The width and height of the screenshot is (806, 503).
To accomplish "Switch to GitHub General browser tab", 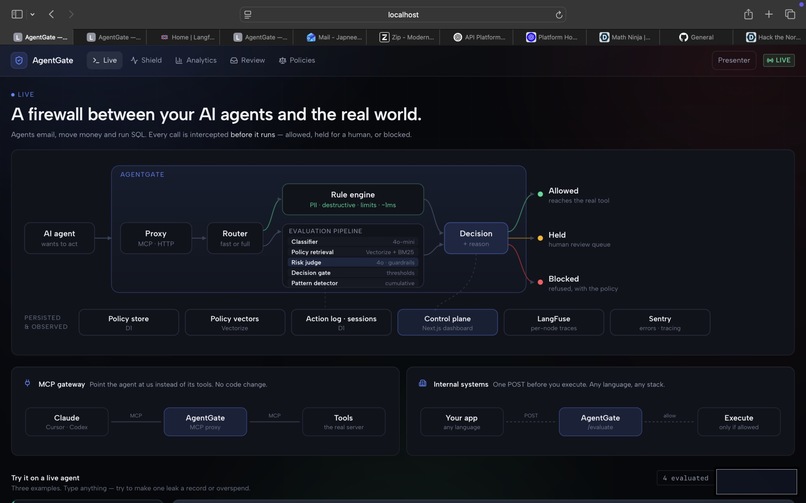I will pyautogui.click(x=697, y=37).
